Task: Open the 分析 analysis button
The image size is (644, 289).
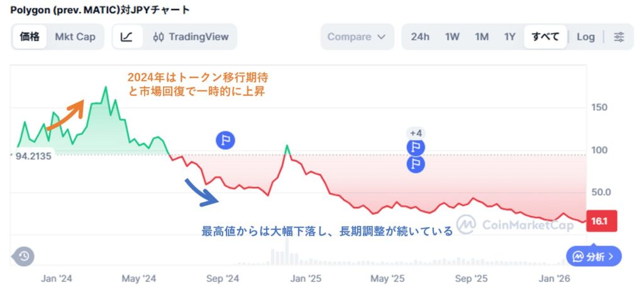Action: pos(594,256)
